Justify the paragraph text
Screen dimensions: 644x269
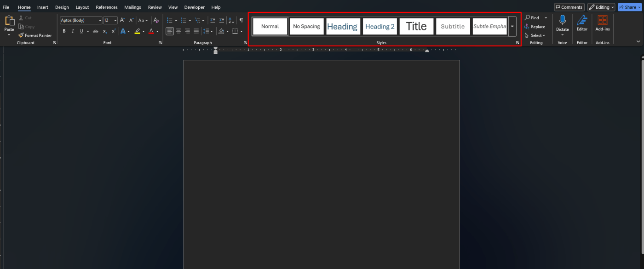(x=196, y=31)
